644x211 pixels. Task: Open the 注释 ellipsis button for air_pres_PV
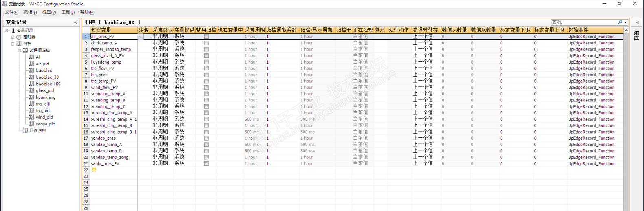pyautogui.click(x=141, y=37)
